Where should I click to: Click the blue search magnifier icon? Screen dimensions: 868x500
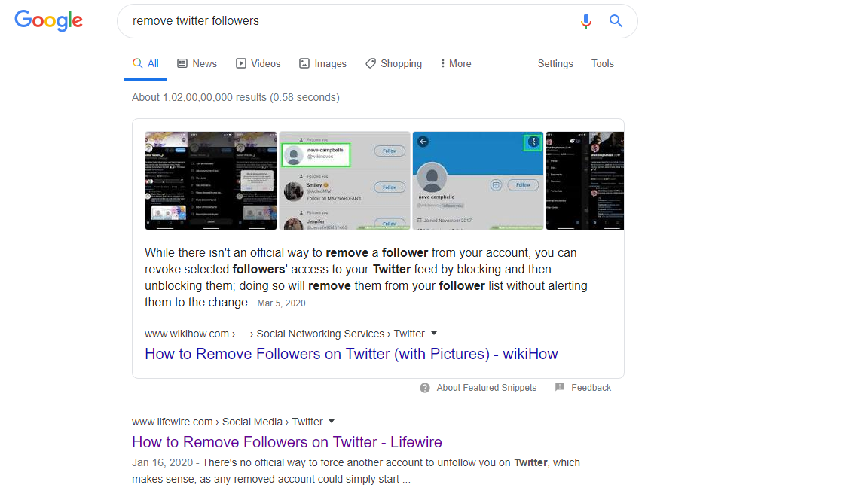coord(616,21)
